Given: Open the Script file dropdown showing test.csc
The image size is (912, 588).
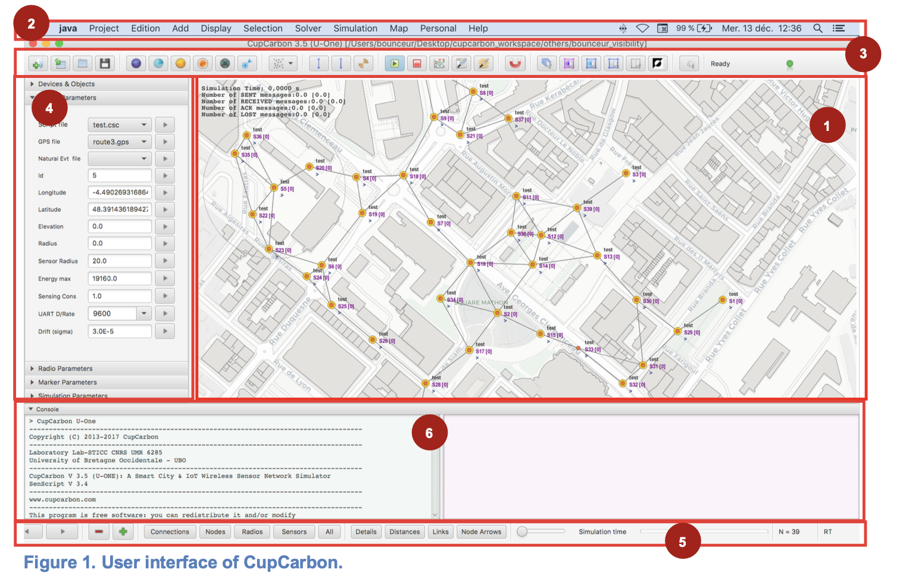Looking at the screenshot, I should pyautogui.click(x=120, y=125).
